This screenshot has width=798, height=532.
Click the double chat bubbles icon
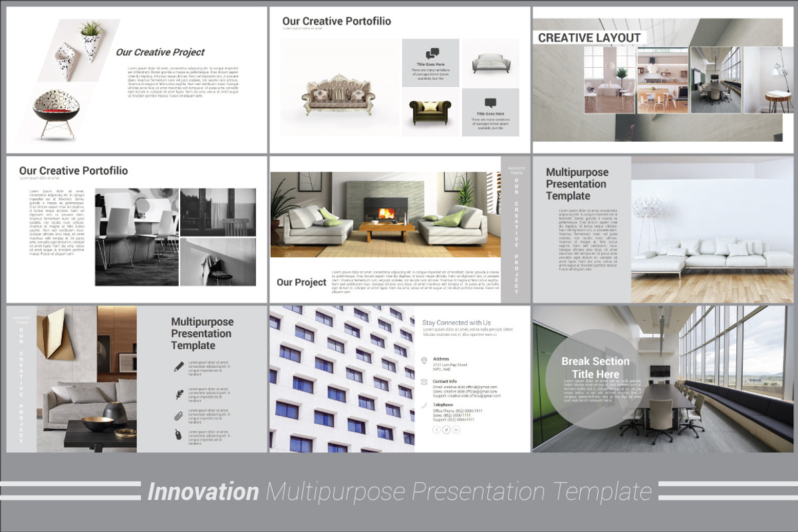coord(432,53)
